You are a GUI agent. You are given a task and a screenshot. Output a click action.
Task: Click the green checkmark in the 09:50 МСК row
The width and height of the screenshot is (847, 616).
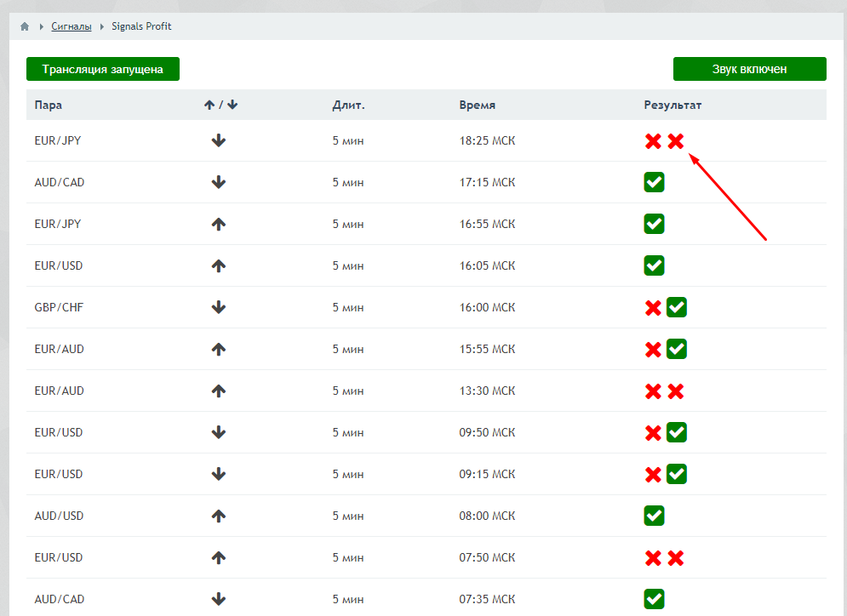(x=676, y=432)
